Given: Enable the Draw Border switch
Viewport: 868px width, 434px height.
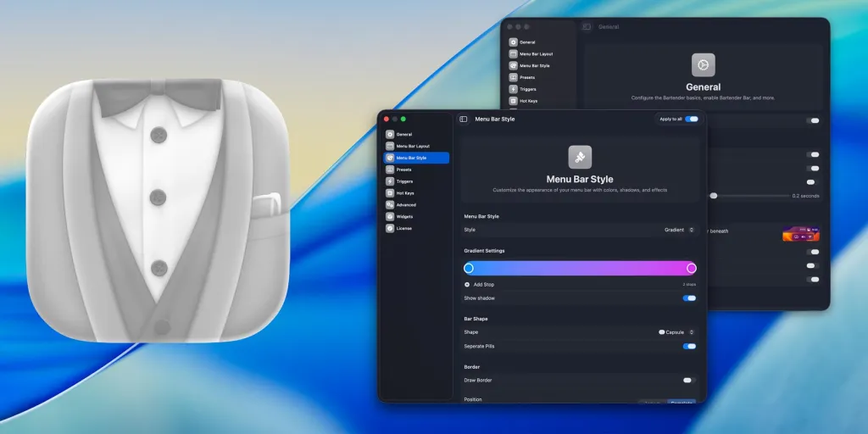Looking at the screenshot, I should point(689,381).
